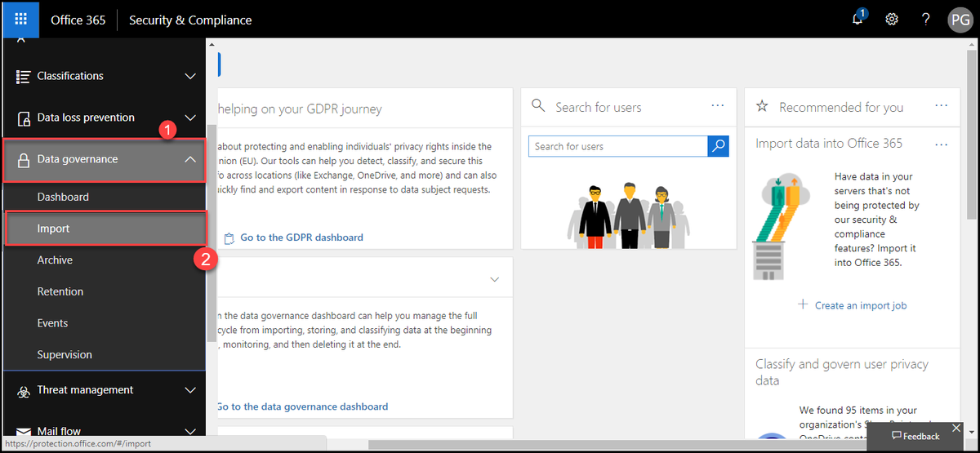Image resolution: width=980 pixels, height=453 pixels.
Task: Open the help question mark
Action: [925, 20]
